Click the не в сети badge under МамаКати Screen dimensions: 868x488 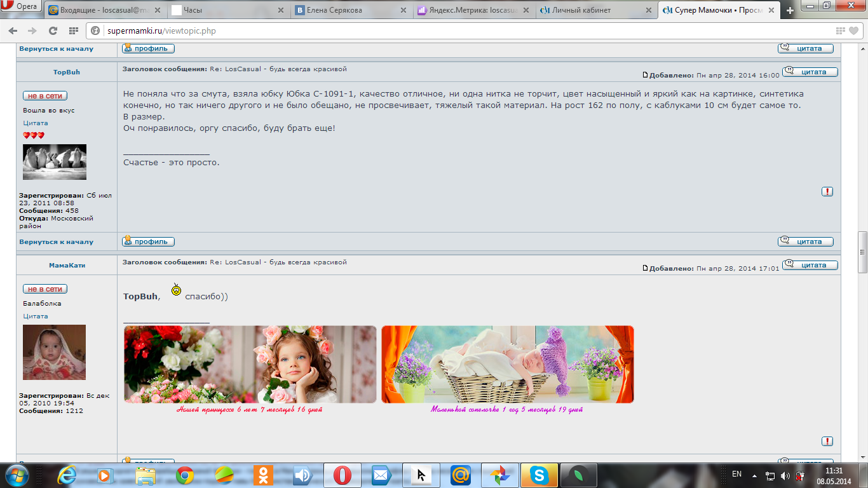[x=45, y=289]
